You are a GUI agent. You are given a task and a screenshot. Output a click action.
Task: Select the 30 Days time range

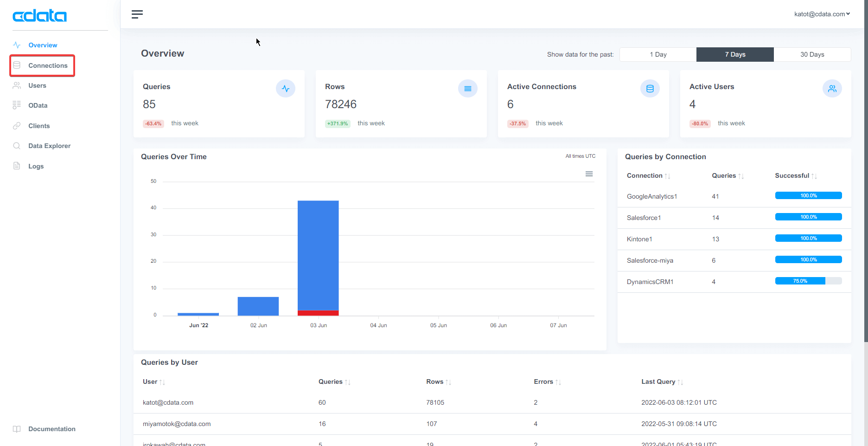[812, 54]
